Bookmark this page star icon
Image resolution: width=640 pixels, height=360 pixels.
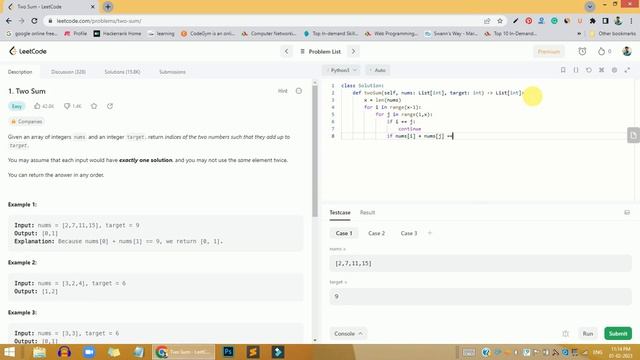click(x=500, y=21)
